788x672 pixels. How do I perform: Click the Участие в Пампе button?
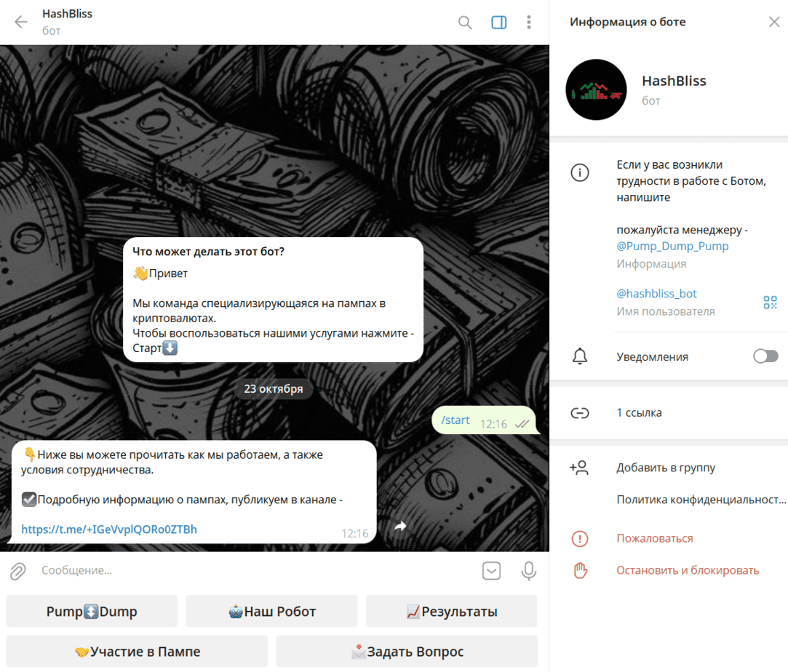[x=137, y=651]
